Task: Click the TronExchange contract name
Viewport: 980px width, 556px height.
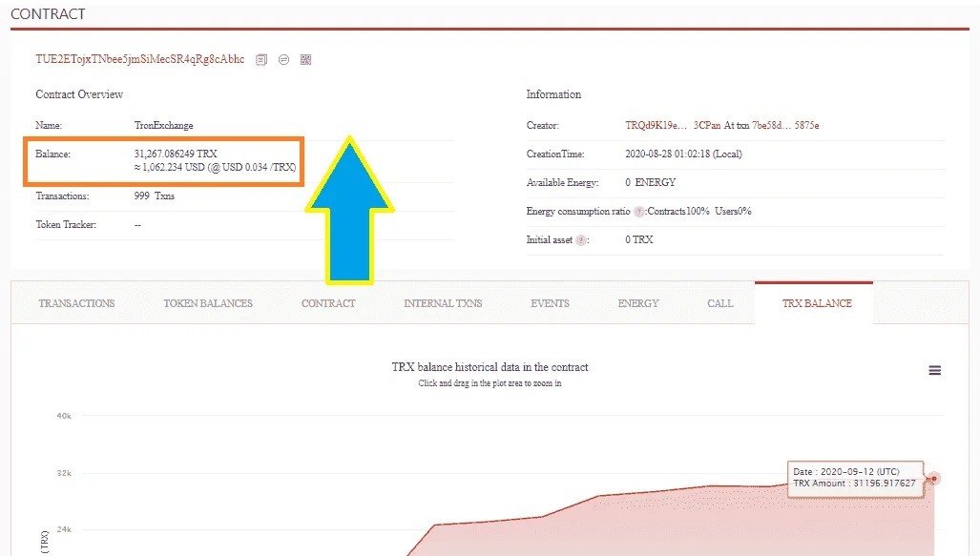Action: point(164,126)
